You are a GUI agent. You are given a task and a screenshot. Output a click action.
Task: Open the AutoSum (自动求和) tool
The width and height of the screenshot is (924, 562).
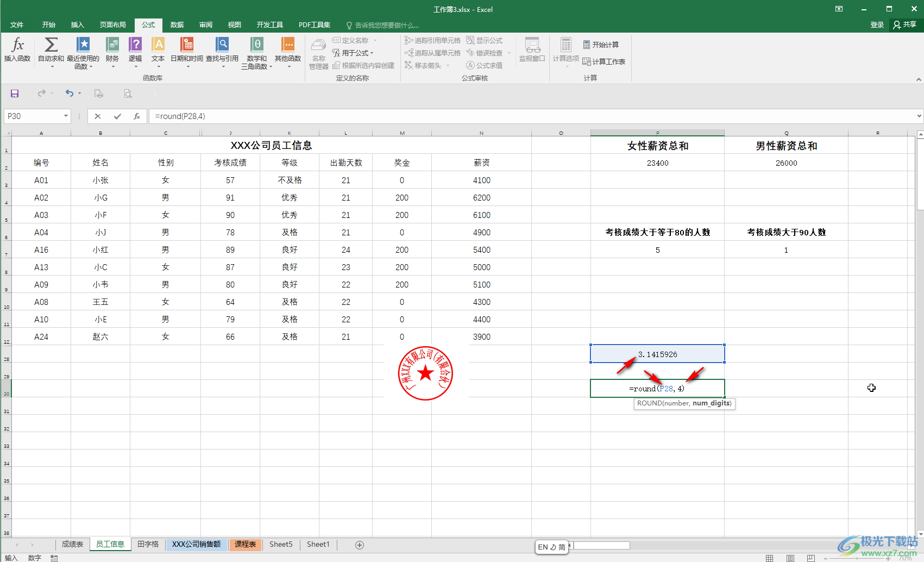[51, 52]
